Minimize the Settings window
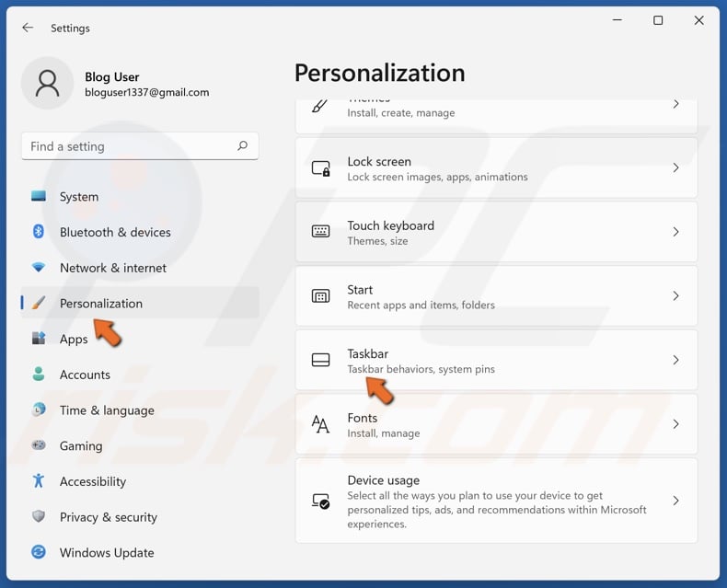The height and width of the screenshot is (588, 727). click(617, 20)
